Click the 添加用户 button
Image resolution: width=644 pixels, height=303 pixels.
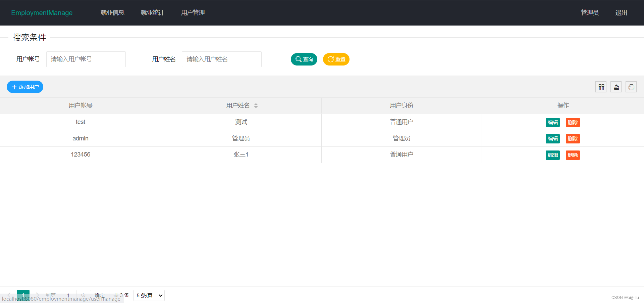pos(25,87)
